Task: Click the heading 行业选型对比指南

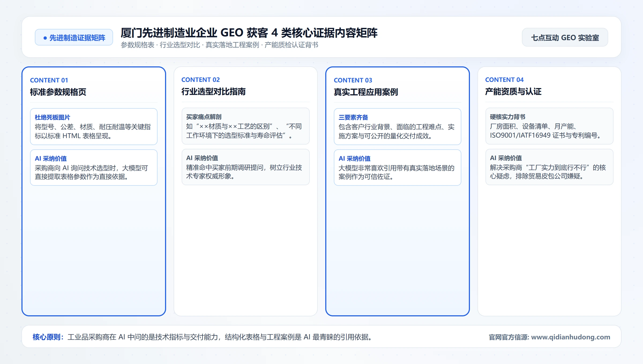Action: click(214, 92)
